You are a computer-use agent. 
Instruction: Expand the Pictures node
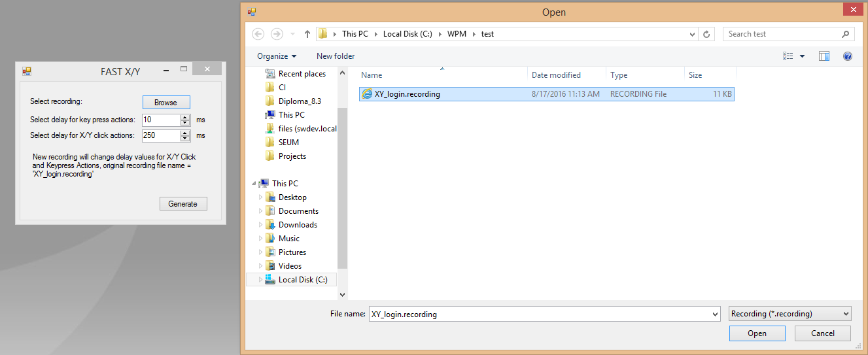(x=261, y=252)
